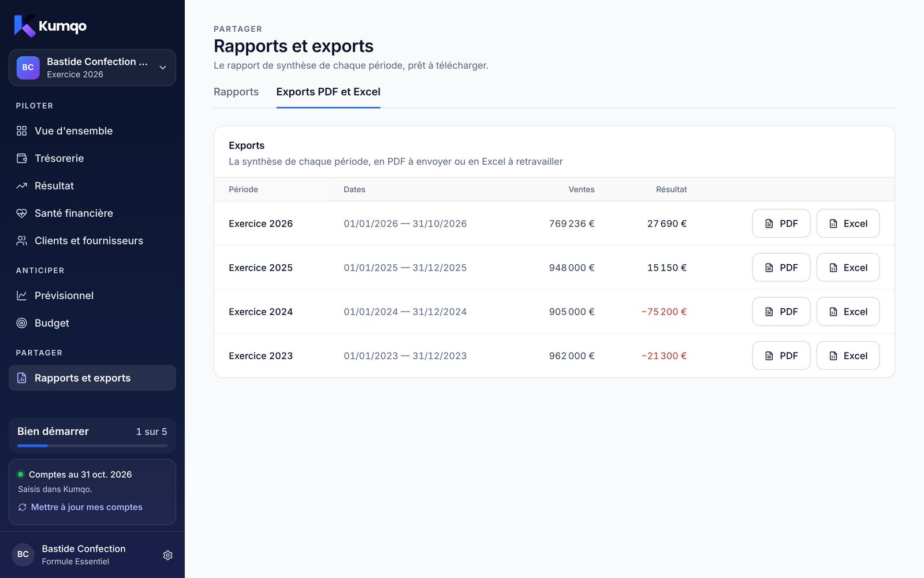Click the green status dot
Screen dimensions: 924x578
(21, 475)
